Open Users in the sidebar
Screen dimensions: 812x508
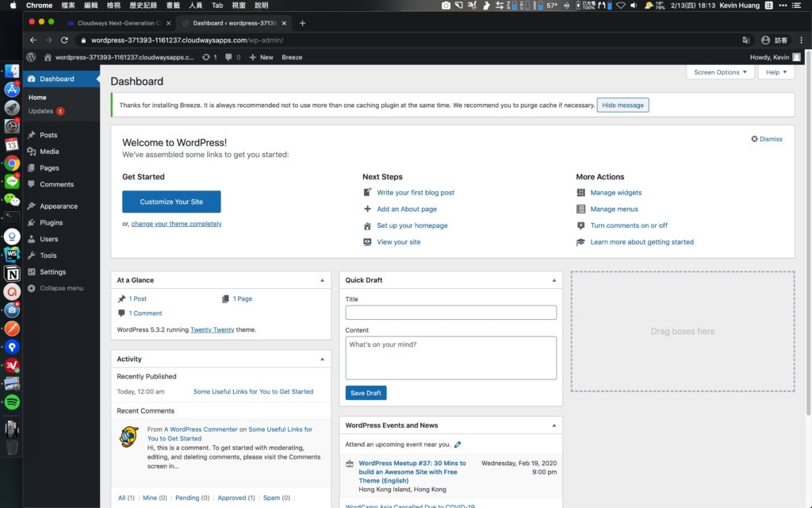(x=48, y=239)
